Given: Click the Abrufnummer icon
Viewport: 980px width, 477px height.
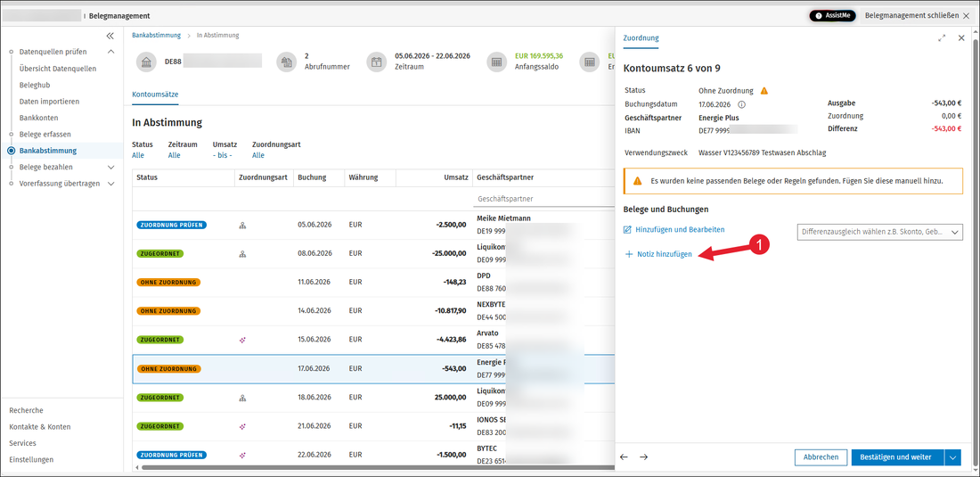Looking at the screenshot, I should pos(286,62).
